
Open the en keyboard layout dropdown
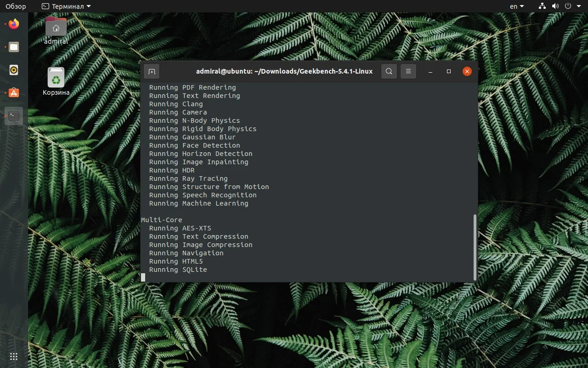[517, 6]
